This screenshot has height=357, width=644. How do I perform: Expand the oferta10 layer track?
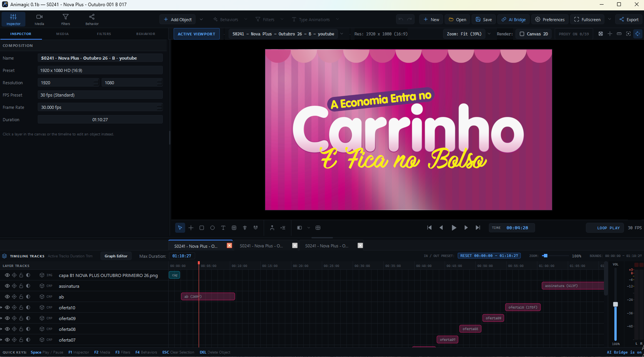coord(2,307)
